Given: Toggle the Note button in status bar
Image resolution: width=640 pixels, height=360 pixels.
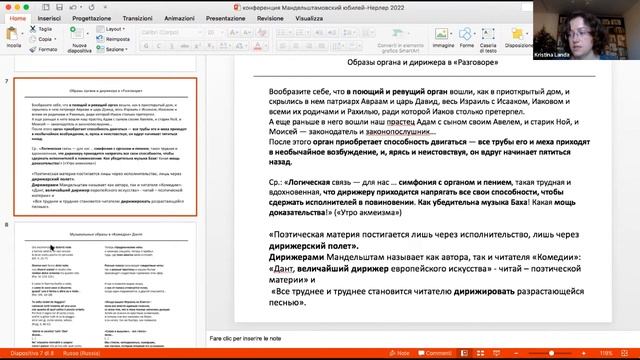Looking at the screenshot, I should 399,353.
